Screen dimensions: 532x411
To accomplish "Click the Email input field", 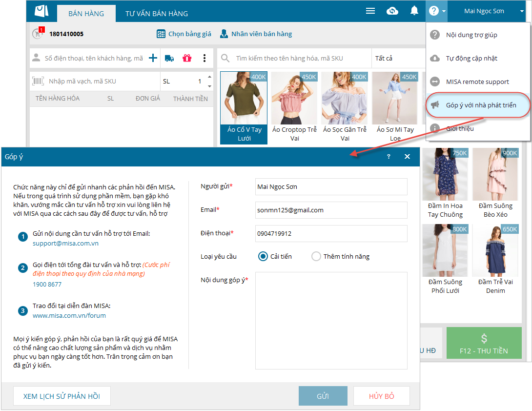I will coord(331,210).
